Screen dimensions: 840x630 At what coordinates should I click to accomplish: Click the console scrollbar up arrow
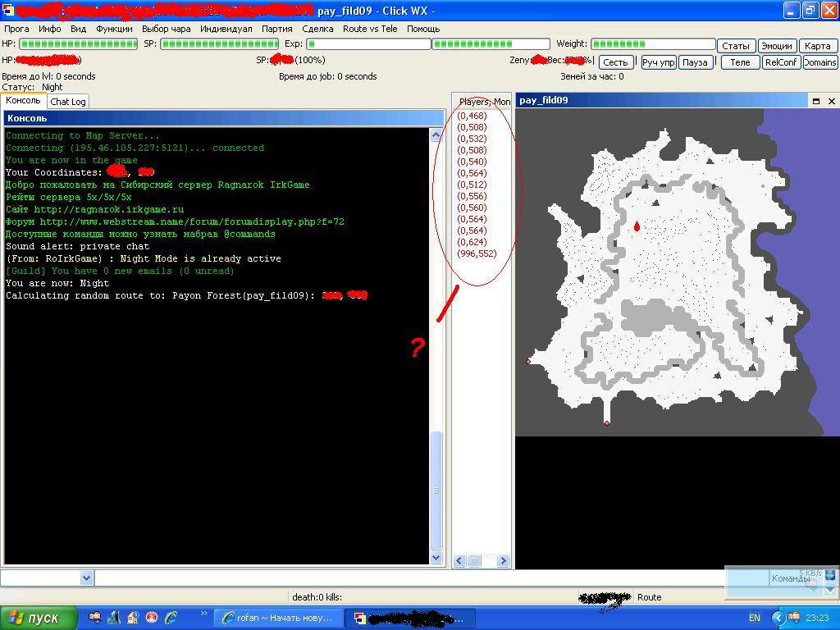[436, 135]
